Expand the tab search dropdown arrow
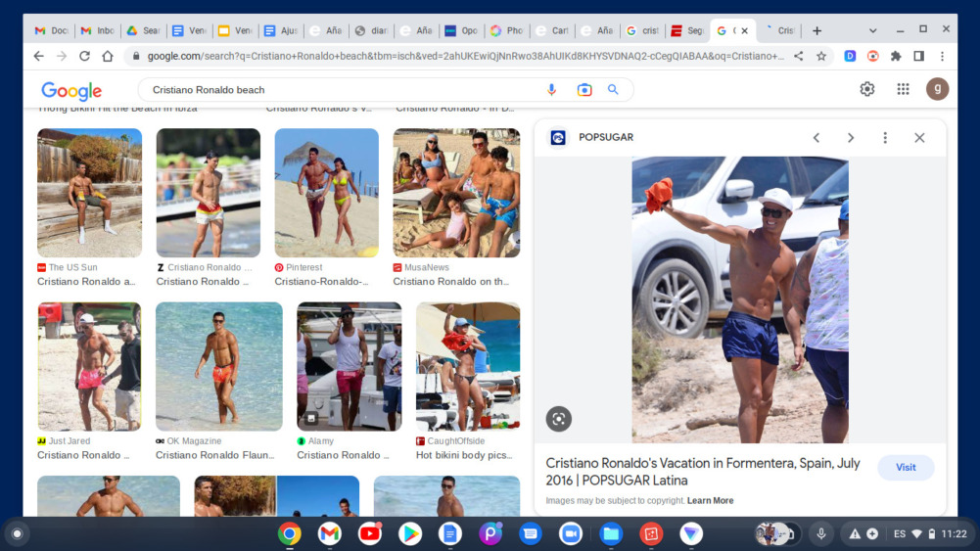 (872, 30)
